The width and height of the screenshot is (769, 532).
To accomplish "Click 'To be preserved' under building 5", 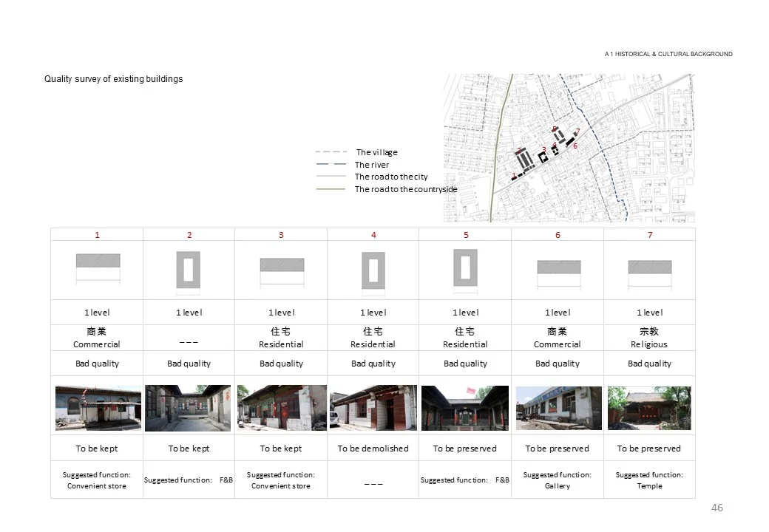I will [465, 449].
